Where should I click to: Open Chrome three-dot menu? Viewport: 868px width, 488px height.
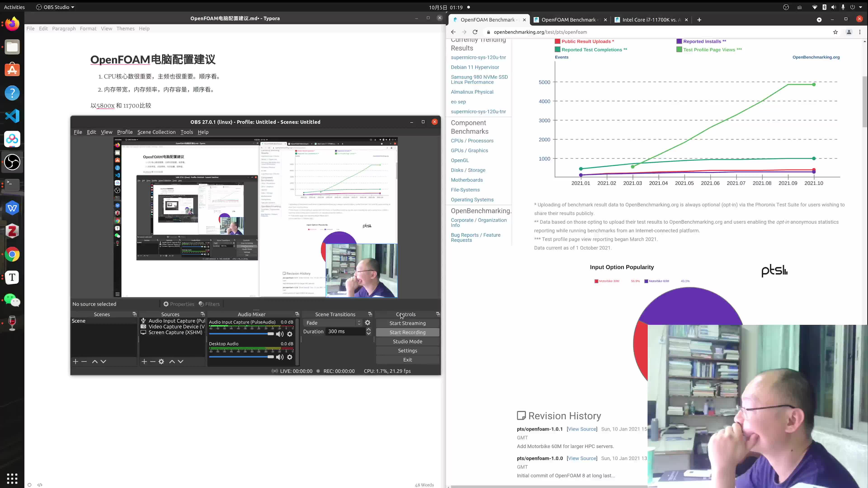(x=860, y=32)
